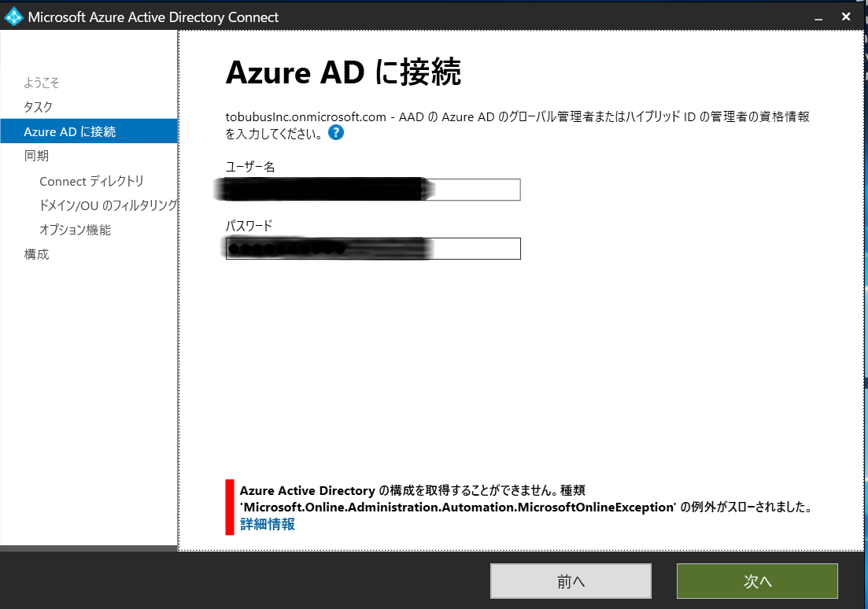Click into the パスワード field
The image size is (868, 609).
tap(373, 249)
